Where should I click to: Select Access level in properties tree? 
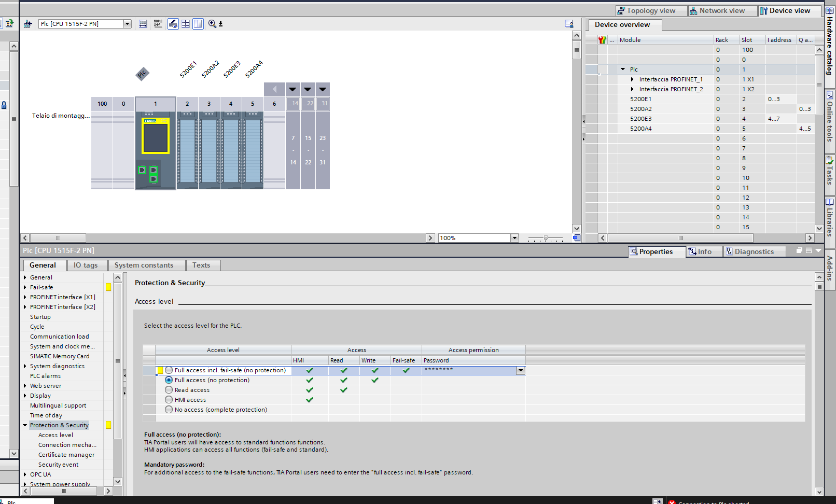tap(55, 435)
